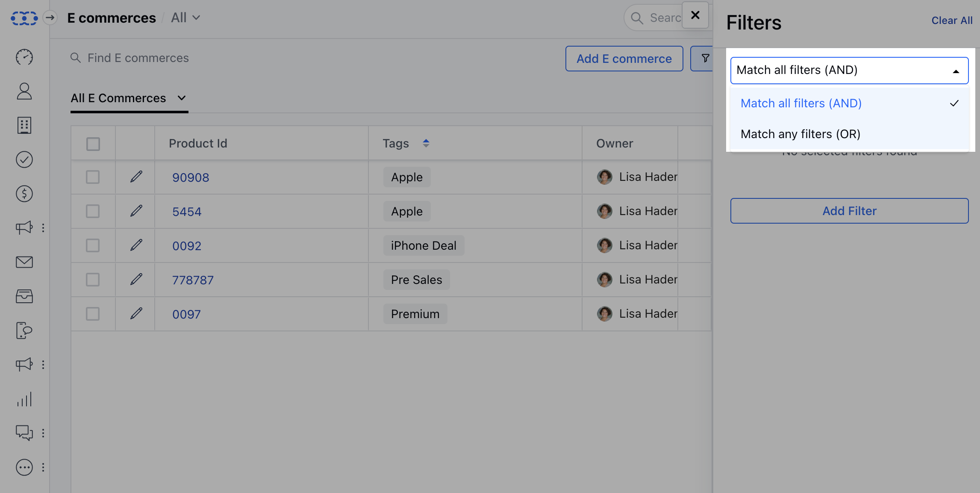Open the dashboard gauge icon in sidebar

[x=24, y=57]
